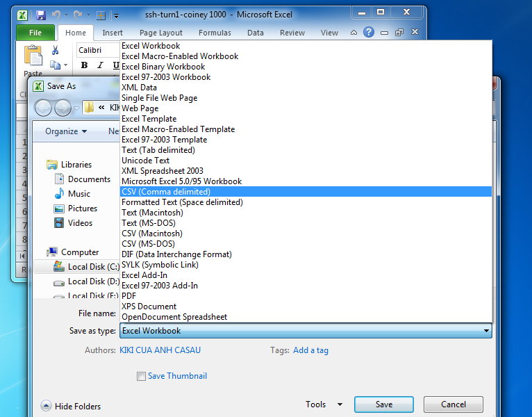The image size is (532, 417).
Task: Click the folder icon in address bar
Action: point(89,108)
